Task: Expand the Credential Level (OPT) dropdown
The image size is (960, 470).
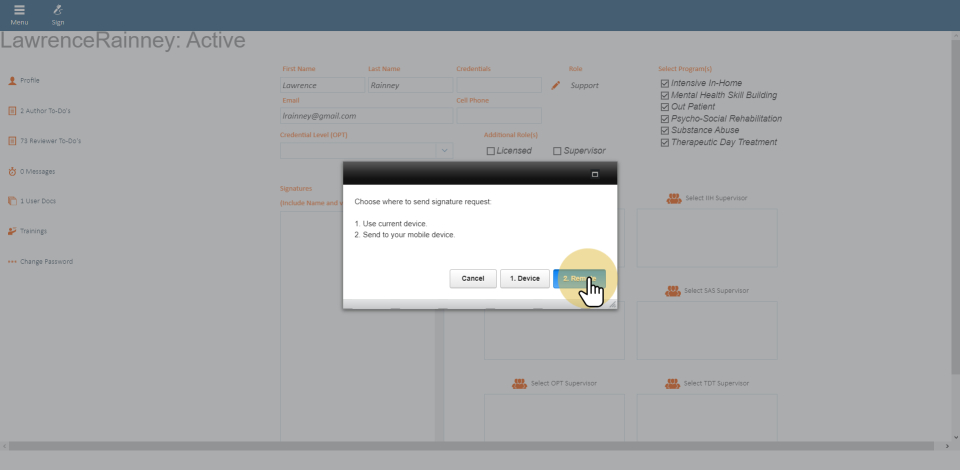Action: click(x=444, y=150)
